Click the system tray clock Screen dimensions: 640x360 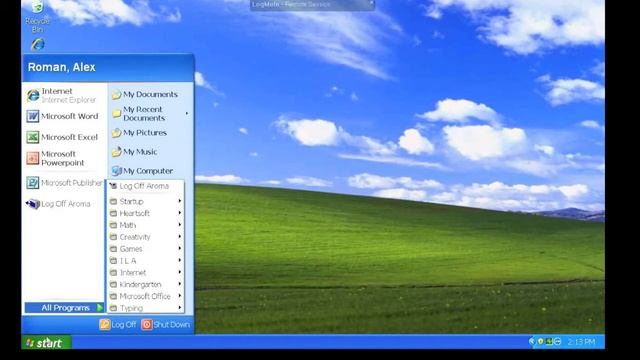click(581, 342)
